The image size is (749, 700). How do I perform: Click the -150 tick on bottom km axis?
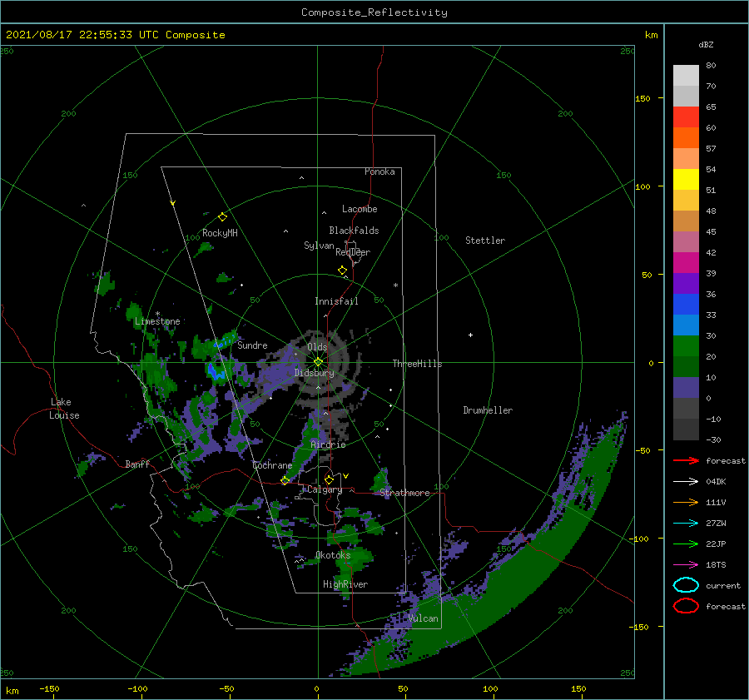point(49,688)
